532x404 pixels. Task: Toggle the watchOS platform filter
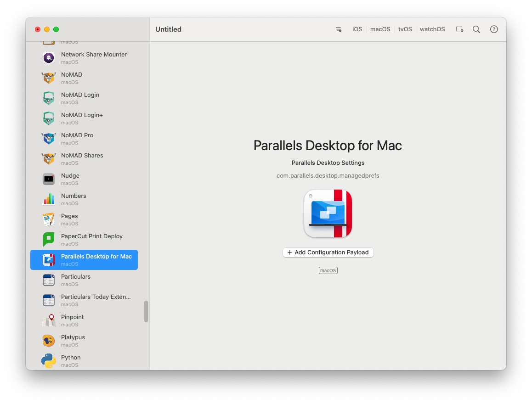click(x=432, y=29)
